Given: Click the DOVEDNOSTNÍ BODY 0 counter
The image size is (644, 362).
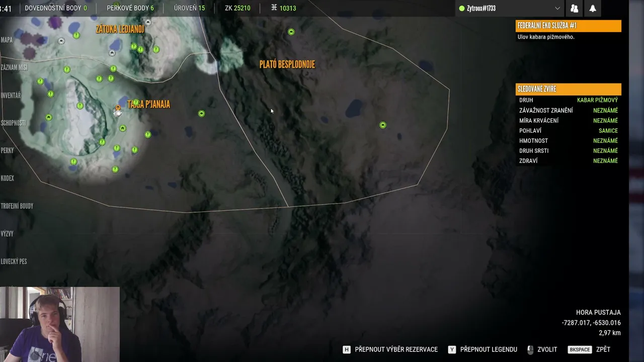Looking at the screenshot, I should (56, 8).
